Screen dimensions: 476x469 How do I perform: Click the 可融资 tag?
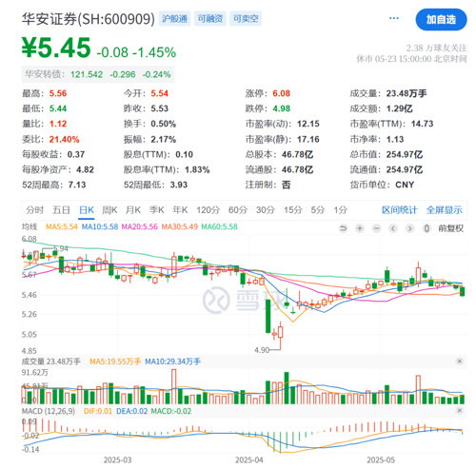(x=210, y=18)
